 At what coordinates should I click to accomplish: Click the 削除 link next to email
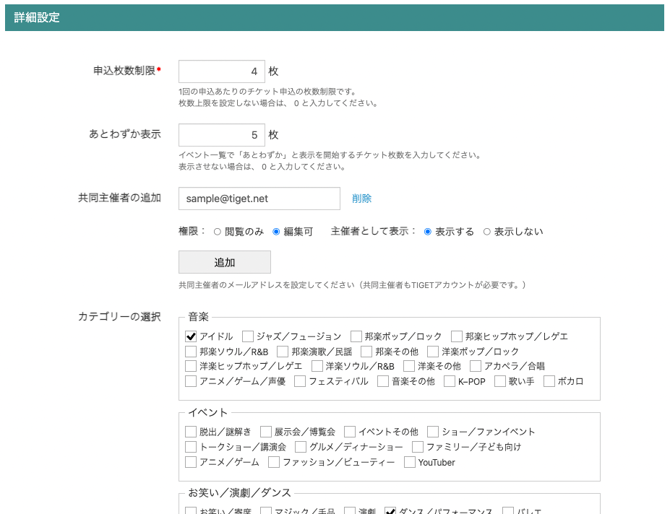(x=361, y=199)
